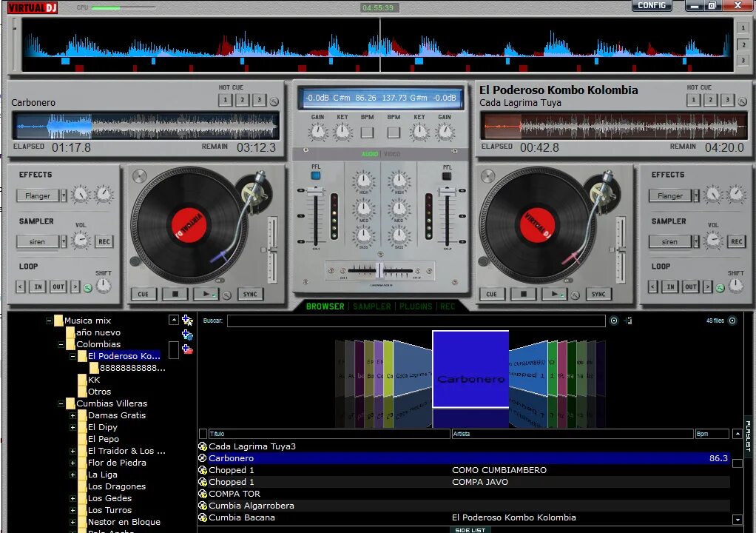Click the search options icon beside Buscar
This screenshot has height=533, width=756.
[614, 321]
